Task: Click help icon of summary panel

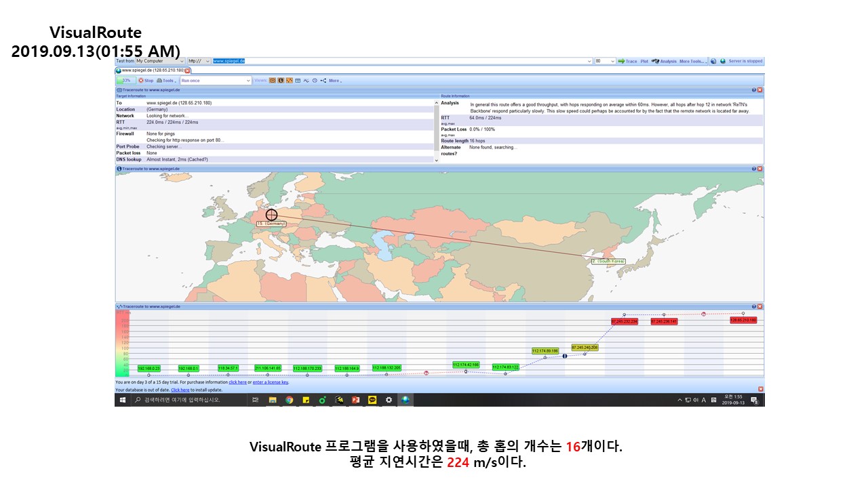Action: [x=753, y=89]
